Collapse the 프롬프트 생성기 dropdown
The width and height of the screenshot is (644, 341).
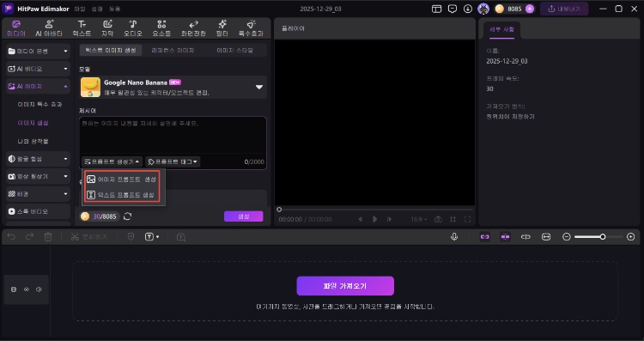click(112, 161)
